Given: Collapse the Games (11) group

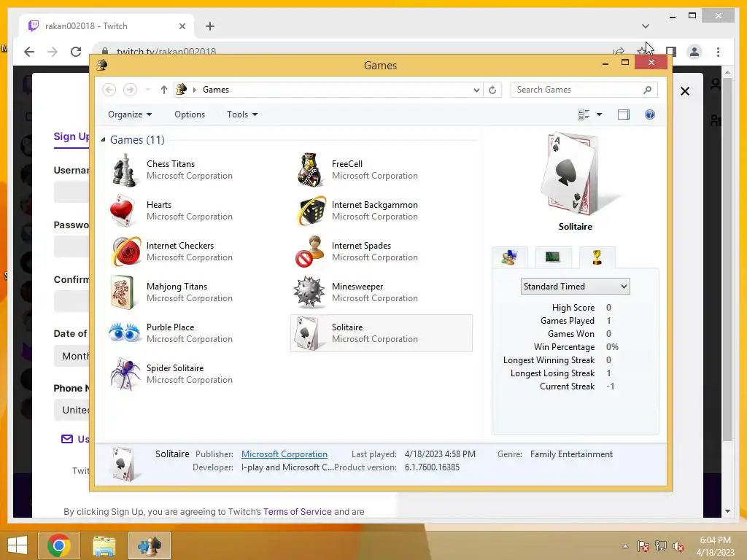Looking at the screenshot, I should pos(103,139).
